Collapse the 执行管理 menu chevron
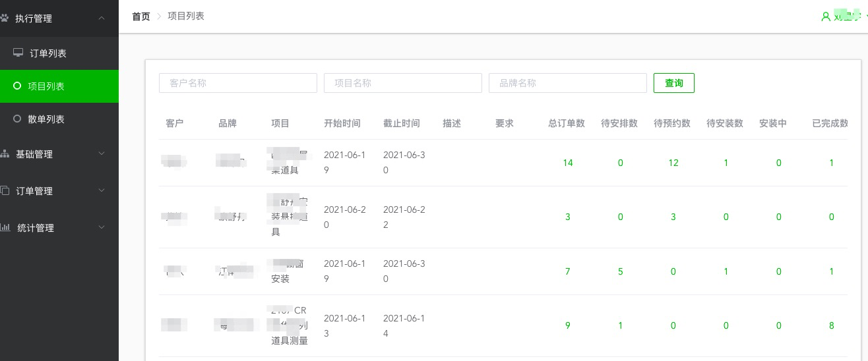The image size is (868, 361). pyautogui.click(x=101, y=18)
